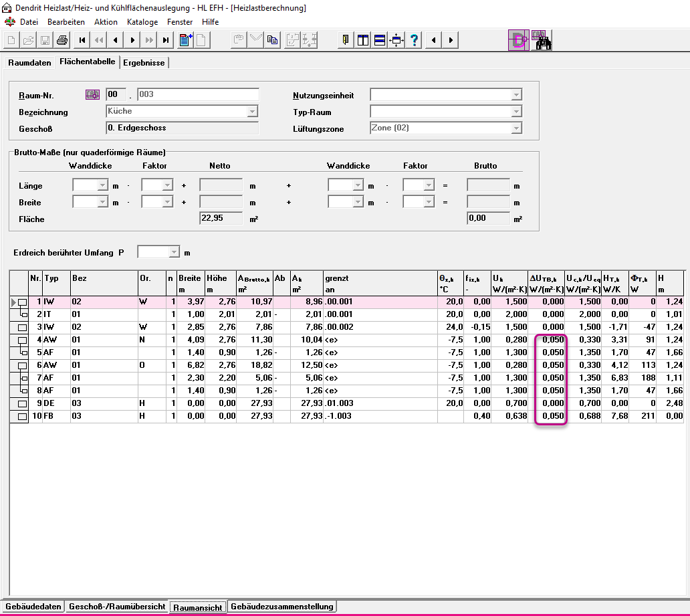690x616 pixels.
Task: Open the Fenster menu
Action: click(180, 22)
